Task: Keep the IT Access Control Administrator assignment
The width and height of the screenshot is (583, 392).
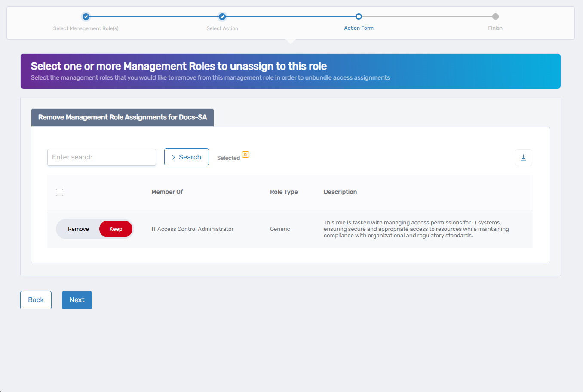Action: pyautogui.click(x=116, y=229)
